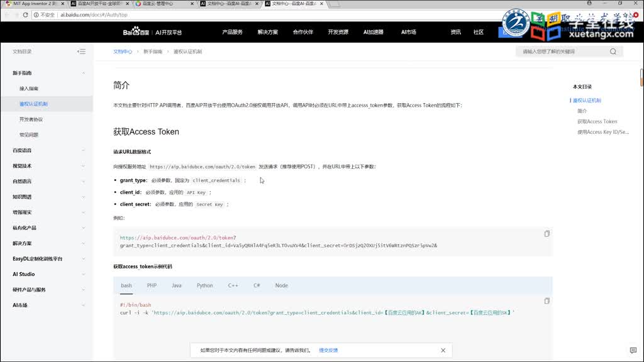Expand the 私有化产品 section
The image size is (644, 362).
[84, 228]
